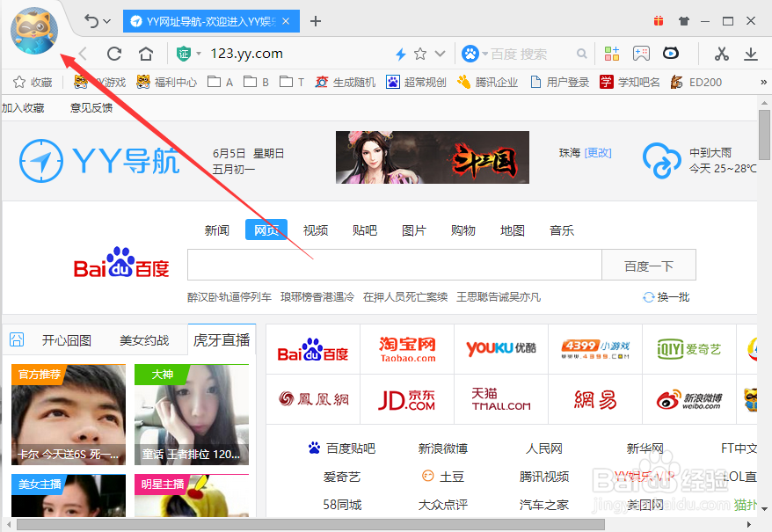Click the 百度一下 search button
772x532 pixels.
(649, 265)
